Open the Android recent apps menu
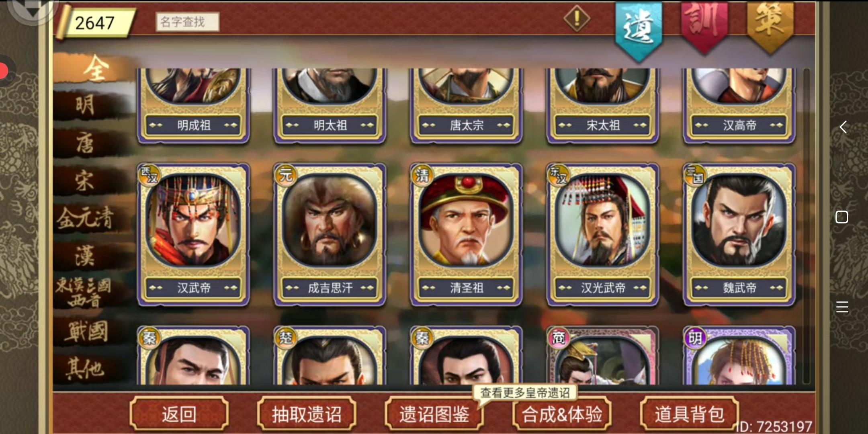The height and width of the screenshot is (434, 868). tap(842, 307)
